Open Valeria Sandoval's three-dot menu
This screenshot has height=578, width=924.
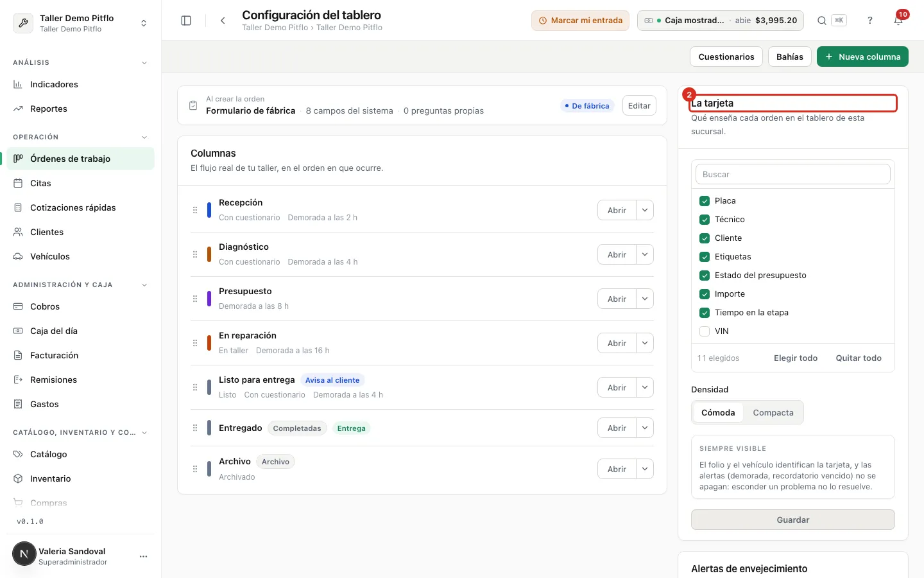(x=143, y=556)
